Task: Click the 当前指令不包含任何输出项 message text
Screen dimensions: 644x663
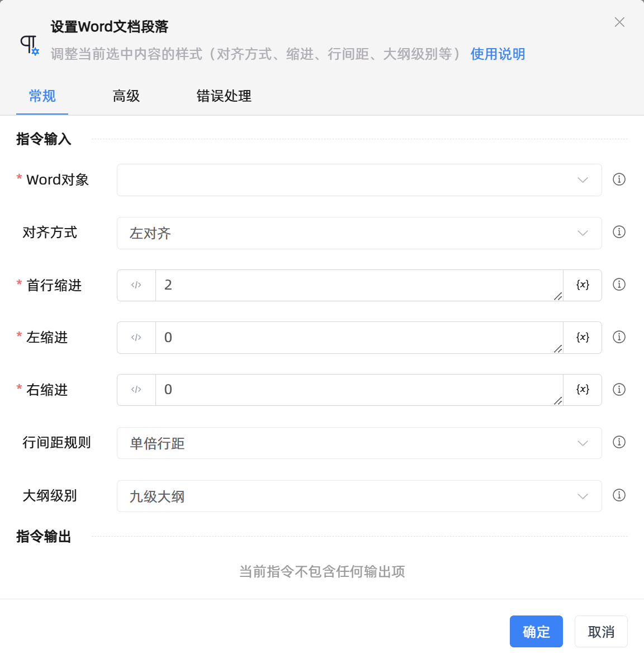Action: click(322, 572)
